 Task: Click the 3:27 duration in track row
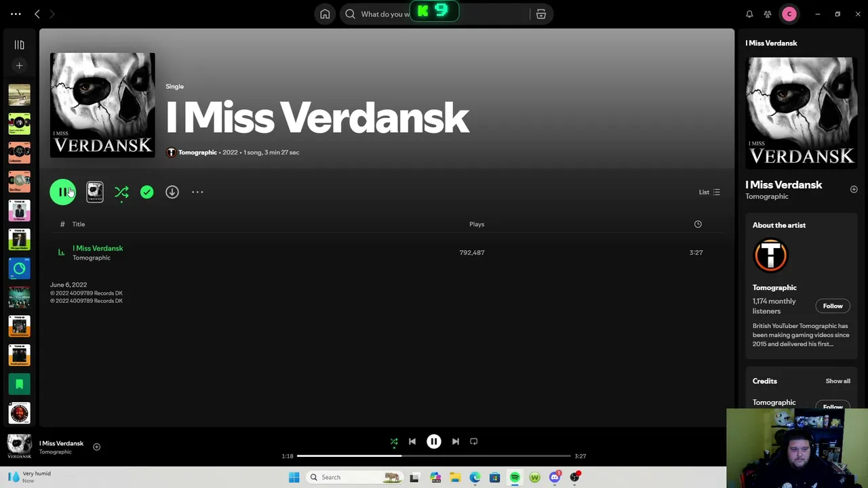click(696, 252)
